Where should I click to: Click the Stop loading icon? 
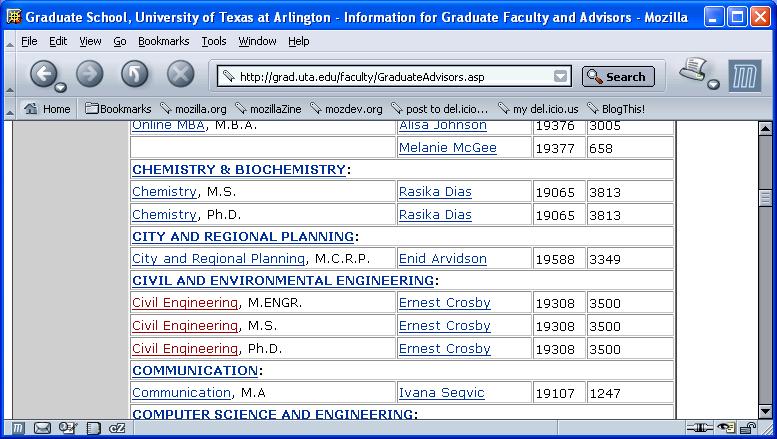180,74
